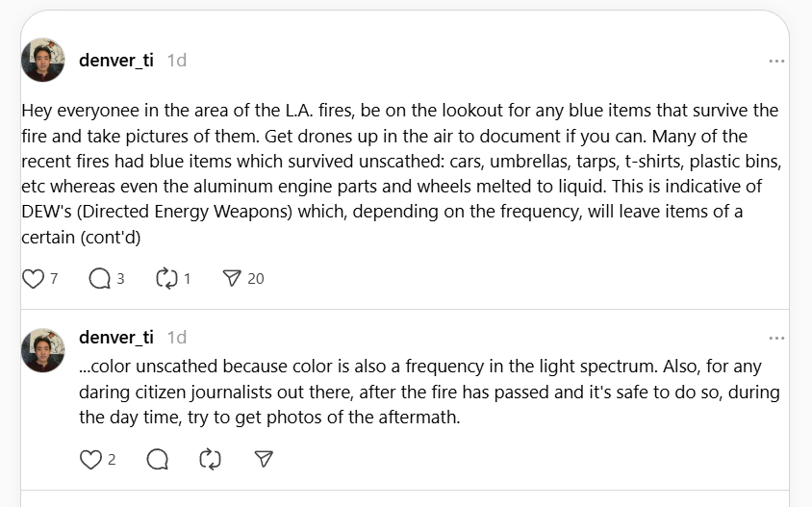Open the first post's three-dot menu
Viewport: 812px width, 507px height.
[776, 61]
